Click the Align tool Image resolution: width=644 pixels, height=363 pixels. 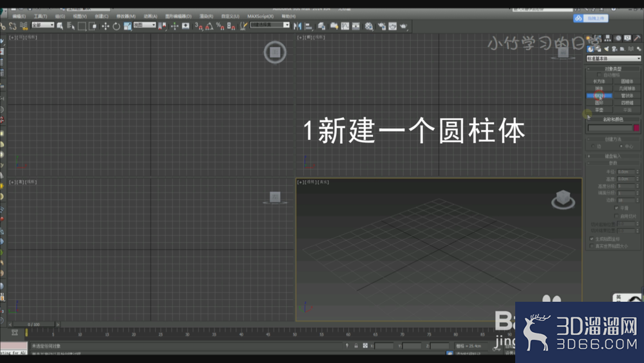point(309,26)
